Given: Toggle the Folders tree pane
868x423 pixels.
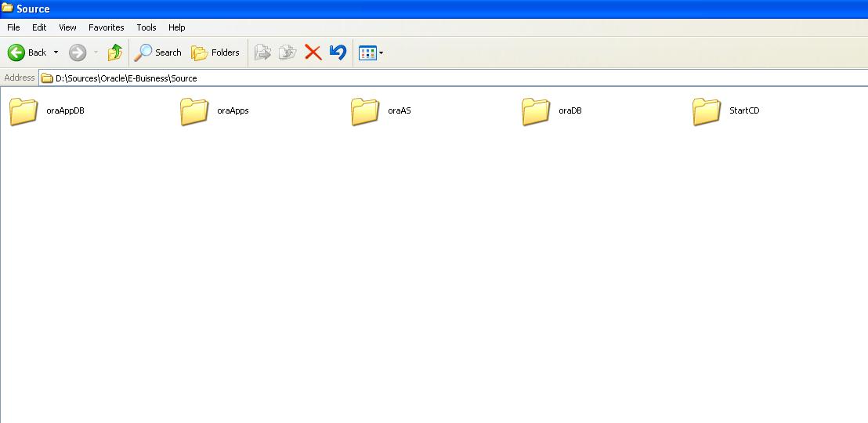Looking at the screenshot, I should (x=216, y=52).
